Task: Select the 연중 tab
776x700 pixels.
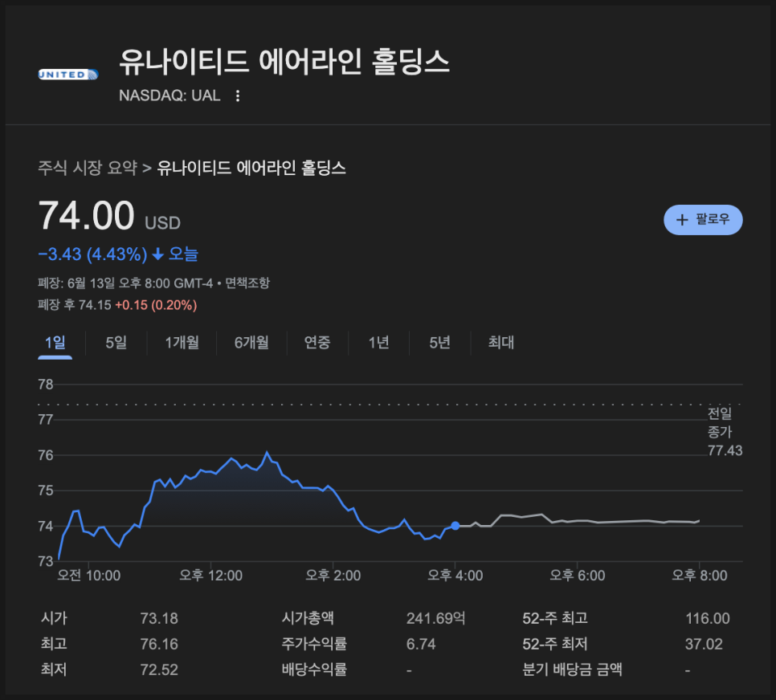Action: coord(317,342)
